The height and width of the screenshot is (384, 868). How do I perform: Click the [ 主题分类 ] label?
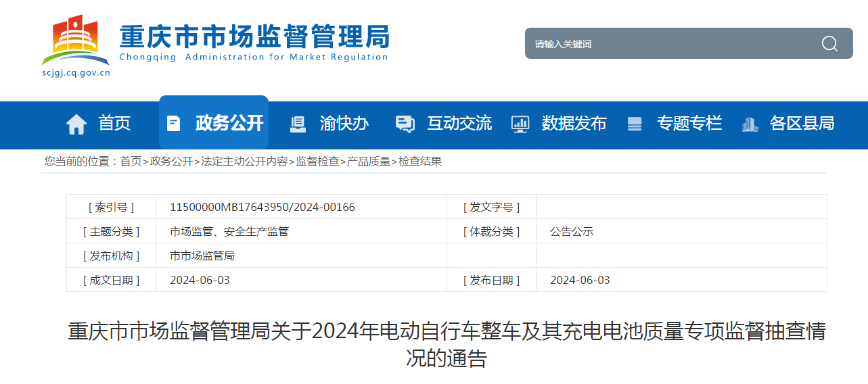112,231
